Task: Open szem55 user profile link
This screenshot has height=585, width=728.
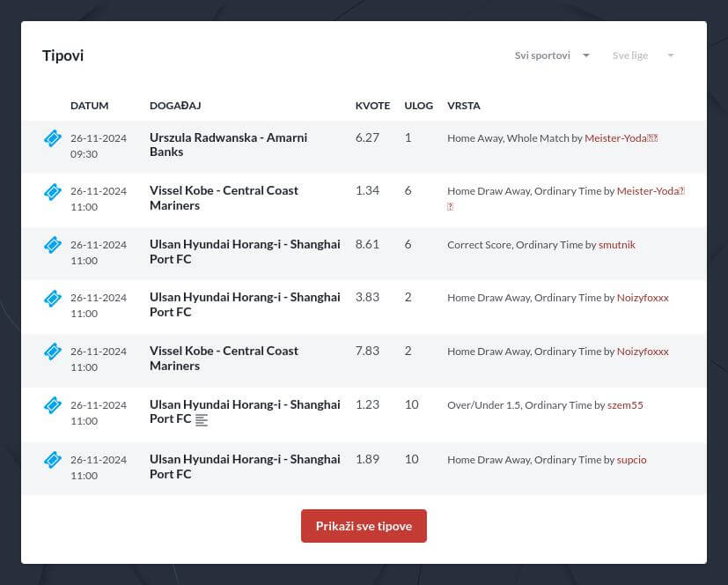Action: tap(625, 405)
